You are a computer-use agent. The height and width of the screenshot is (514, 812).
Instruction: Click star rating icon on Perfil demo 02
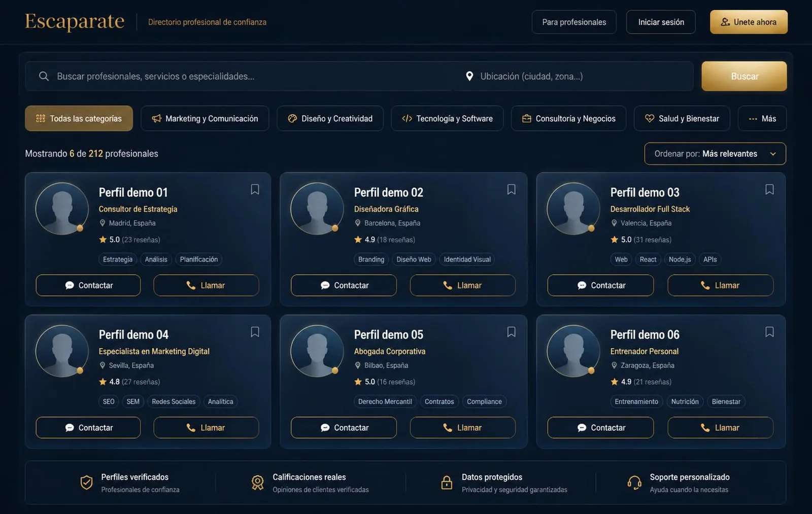358,239
